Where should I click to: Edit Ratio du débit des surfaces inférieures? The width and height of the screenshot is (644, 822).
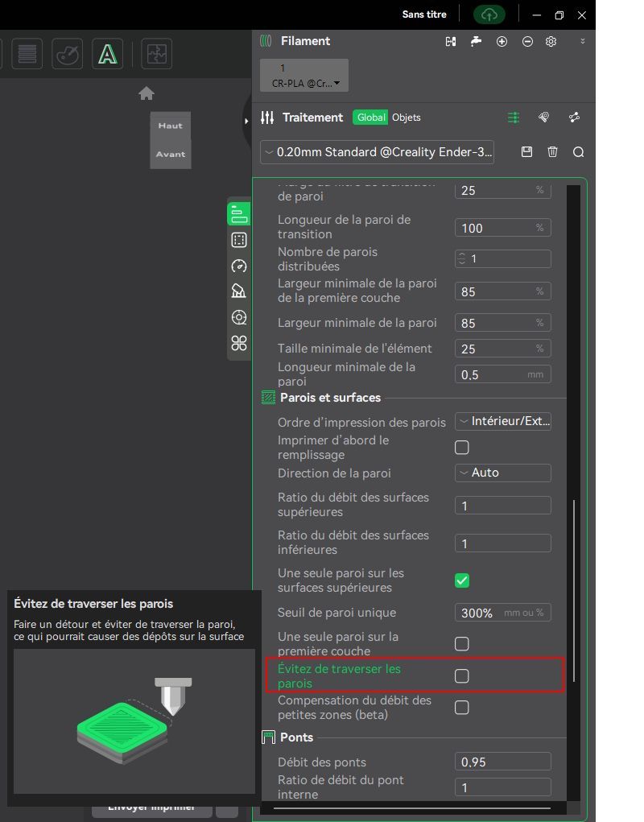coord(503,543)
